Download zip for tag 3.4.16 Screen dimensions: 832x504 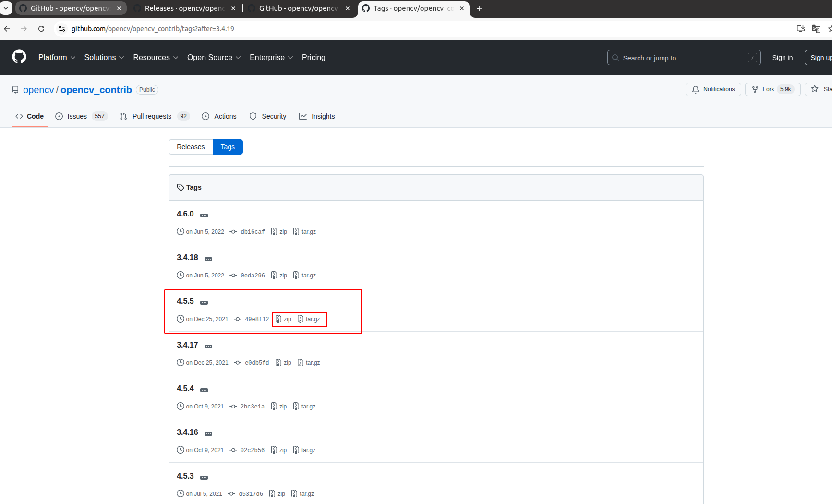pos(279,450)
